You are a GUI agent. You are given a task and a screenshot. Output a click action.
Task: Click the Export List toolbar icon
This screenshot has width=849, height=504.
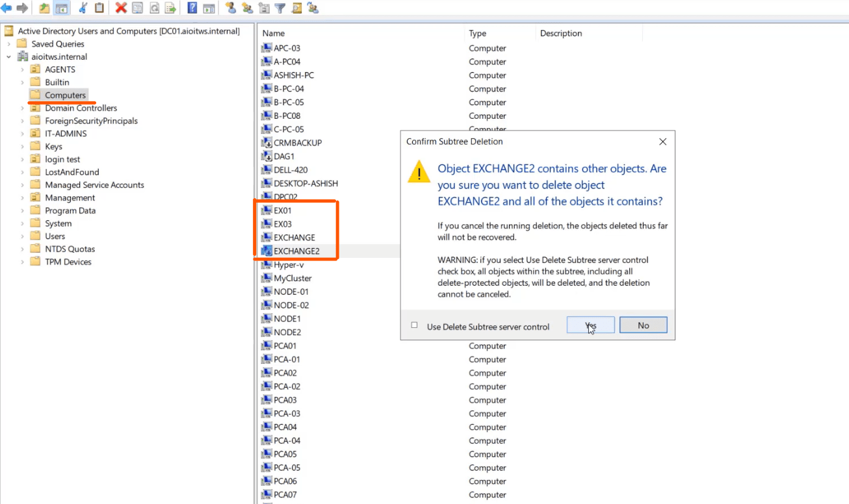171,8
